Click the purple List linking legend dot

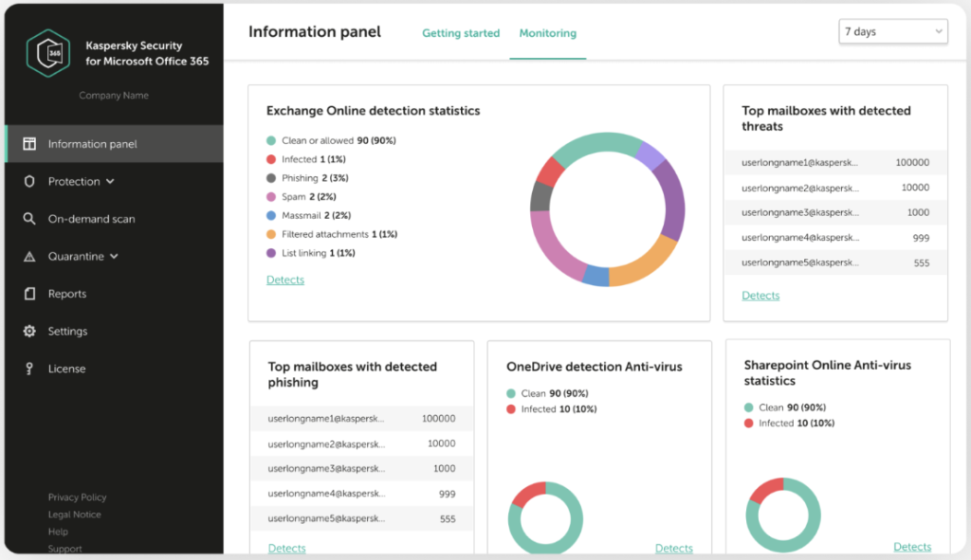[270, 253]
